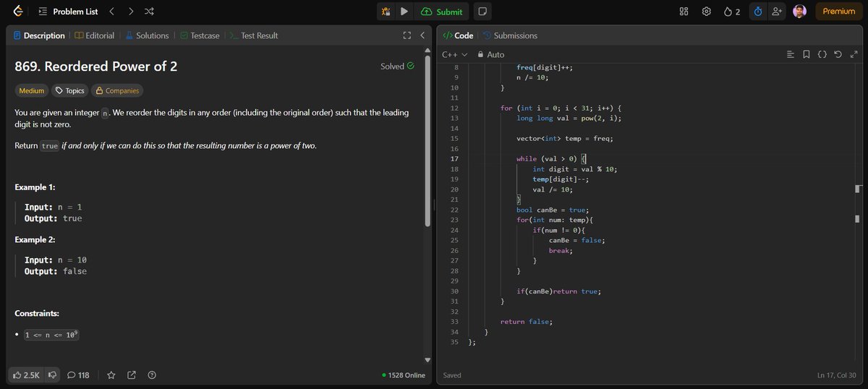The width and height of the screenshot is (868, 389).
Task: Show the Topics tag
Action: coord(70,90)
